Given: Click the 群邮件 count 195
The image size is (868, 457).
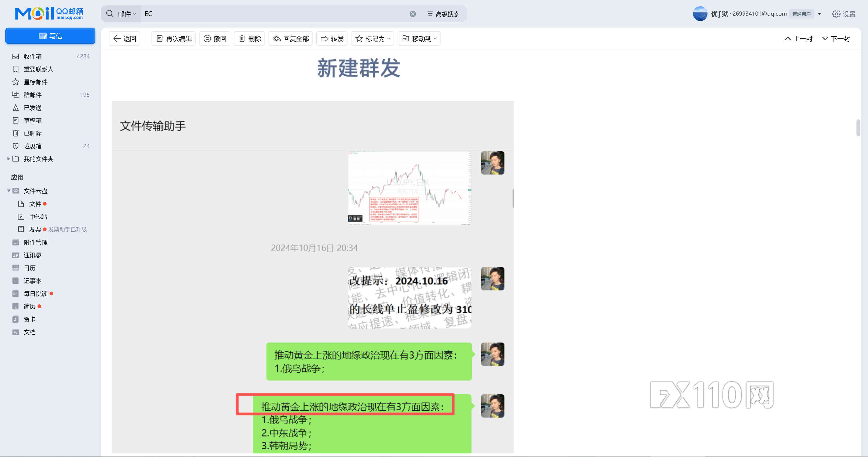Looking at the screenshot, I should click(85, 95).
